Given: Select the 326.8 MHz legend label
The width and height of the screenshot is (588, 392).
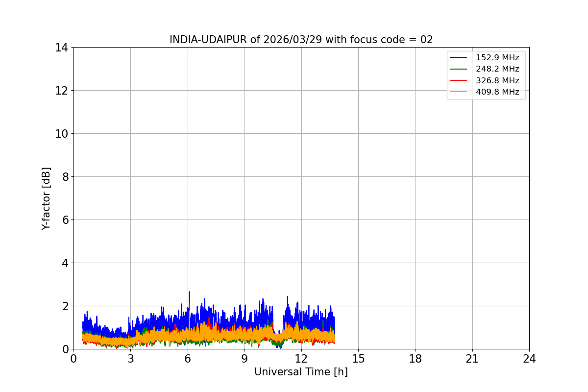Looking at the screenshot, I should pos(497,80).
